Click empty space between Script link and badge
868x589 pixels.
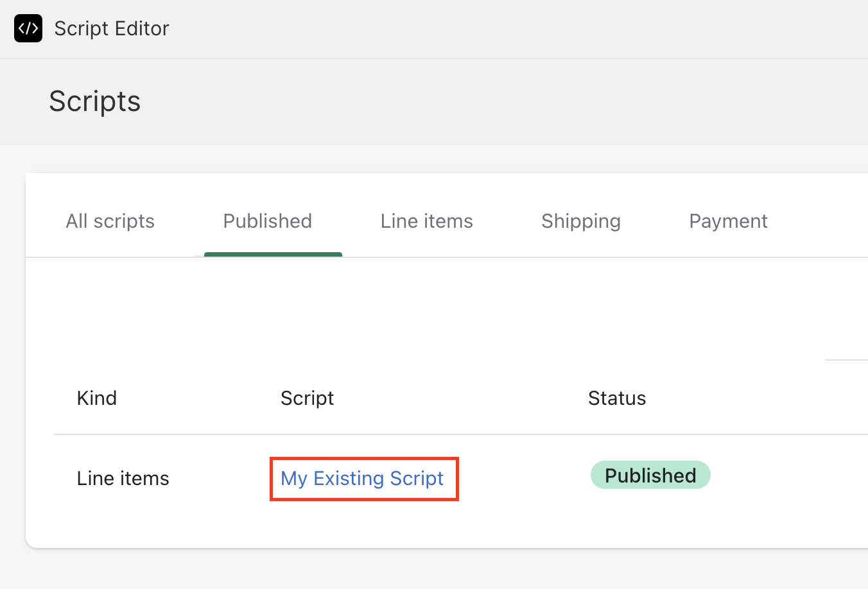523,479
